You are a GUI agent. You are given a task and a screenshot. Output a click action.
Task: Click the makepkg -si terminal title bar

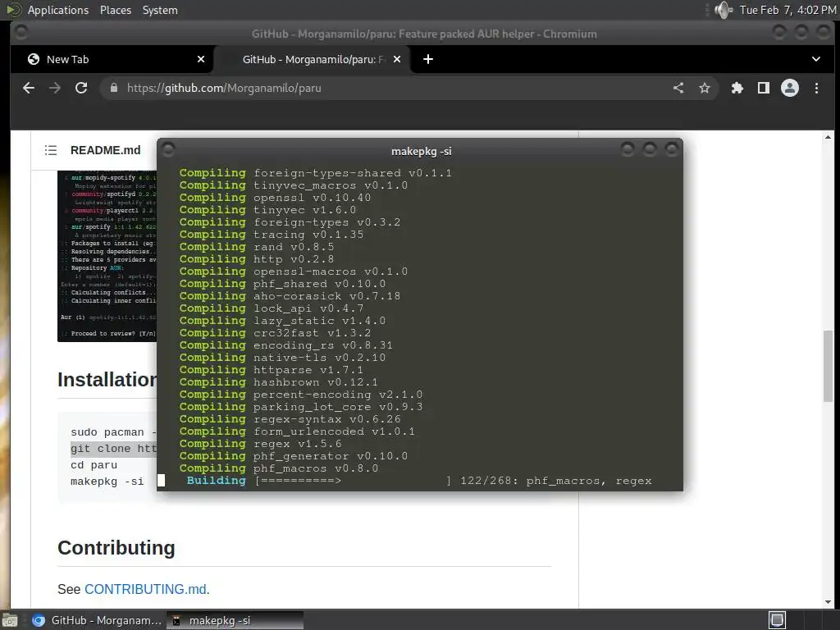(x=421, y=151)
